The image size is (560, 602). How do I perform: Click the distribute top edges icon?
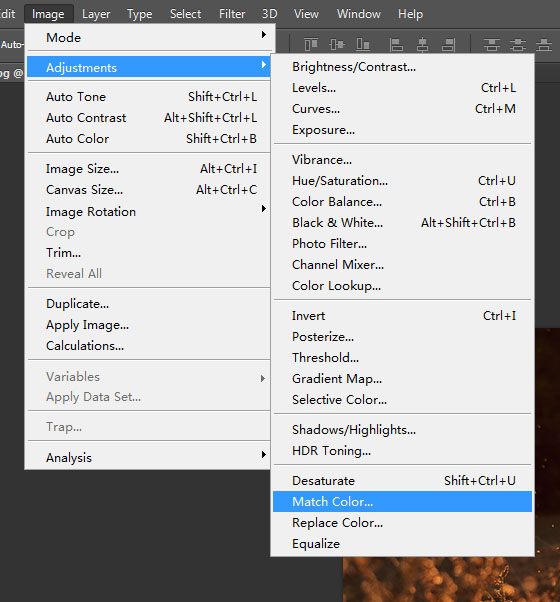pyautogui.click(x=492, y=45)
